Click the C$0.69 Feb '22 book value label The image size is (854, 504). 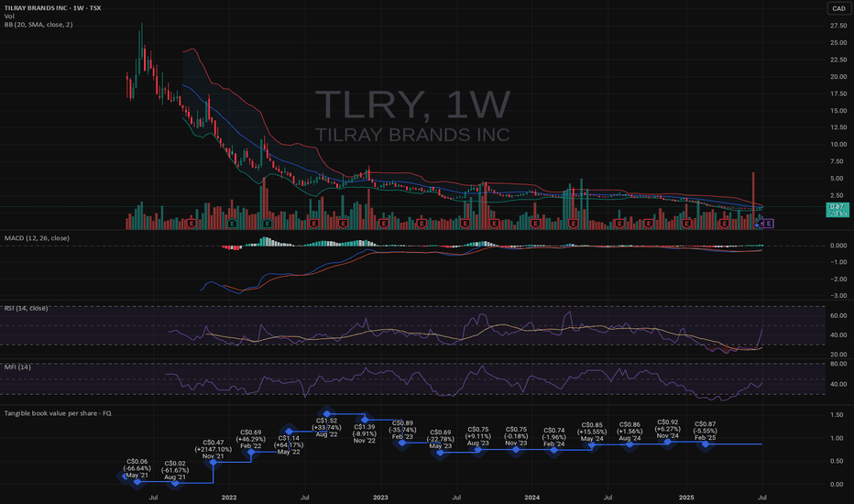250,439
